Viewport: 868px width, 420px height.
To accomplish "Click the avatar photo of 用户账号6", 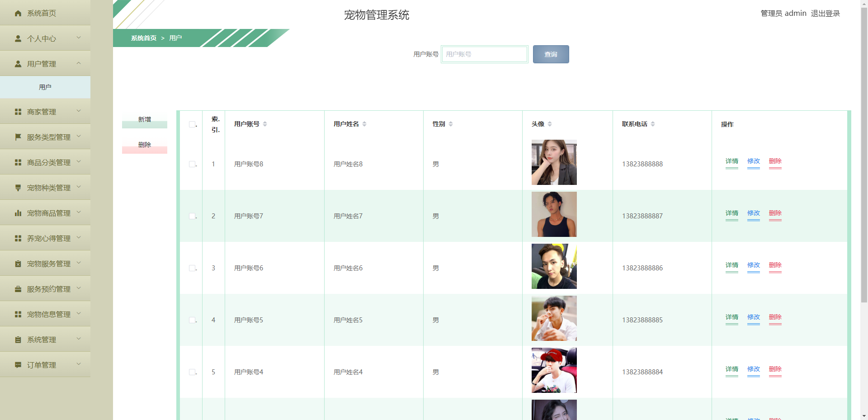I will coord(554,266).
